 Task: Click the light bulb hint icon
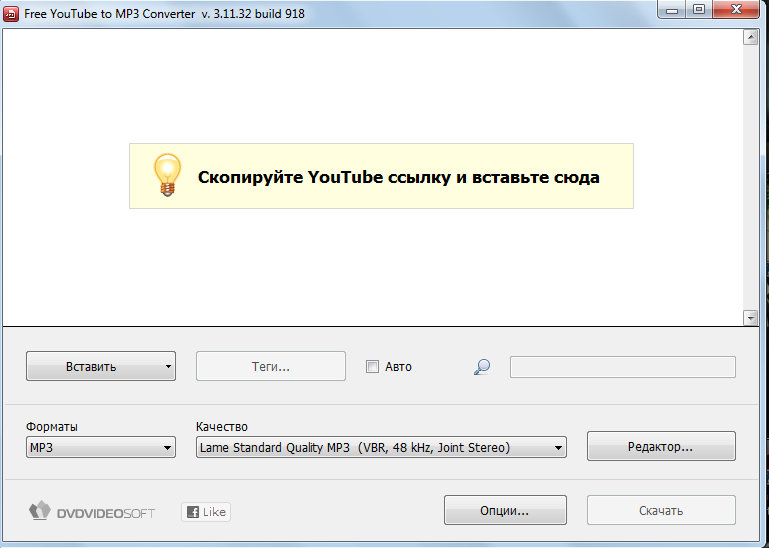point(167,175)
